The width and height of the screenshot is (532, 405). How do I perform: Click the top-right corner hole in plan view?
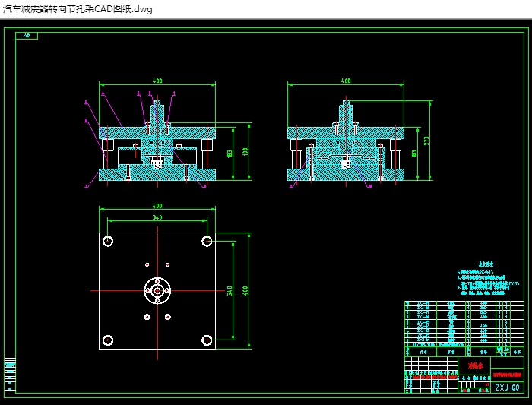[207, 242]
